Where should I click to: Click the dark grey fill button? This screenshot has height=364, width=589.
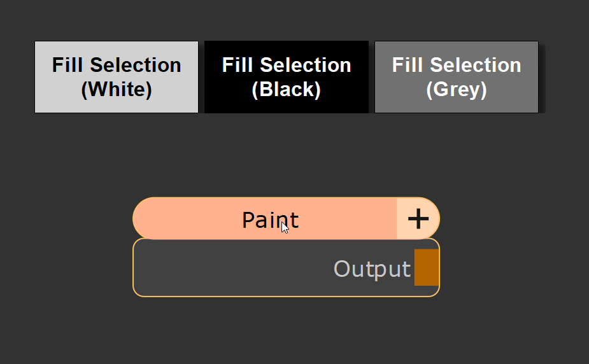pos(457,77)
